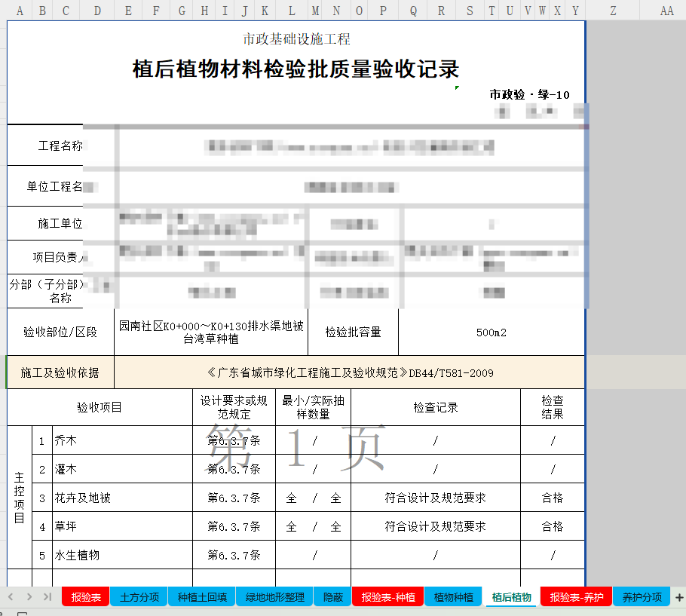This screenshot has height=616, width=686.
Task: Click the 水生植物 item cell
Action: coord(121,555)
